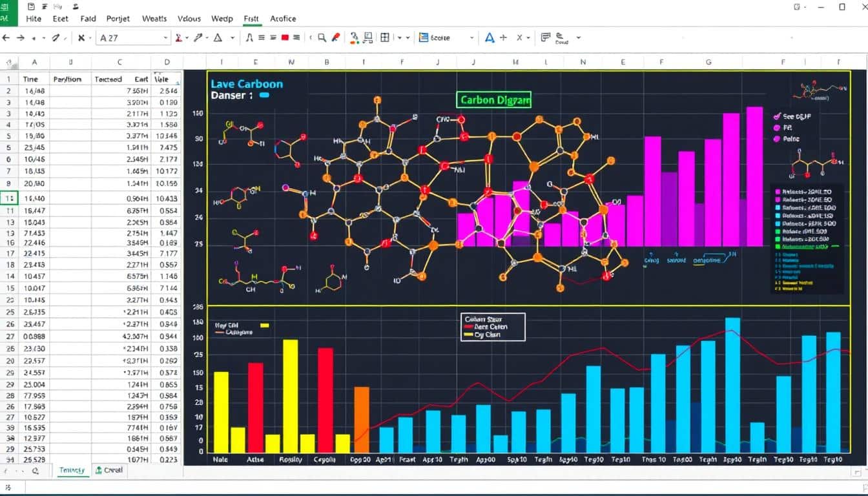The image size is (868, 496).
Task: Open the A27 name box dropdown
Action: pyautogui.click(x=165, y=38)
